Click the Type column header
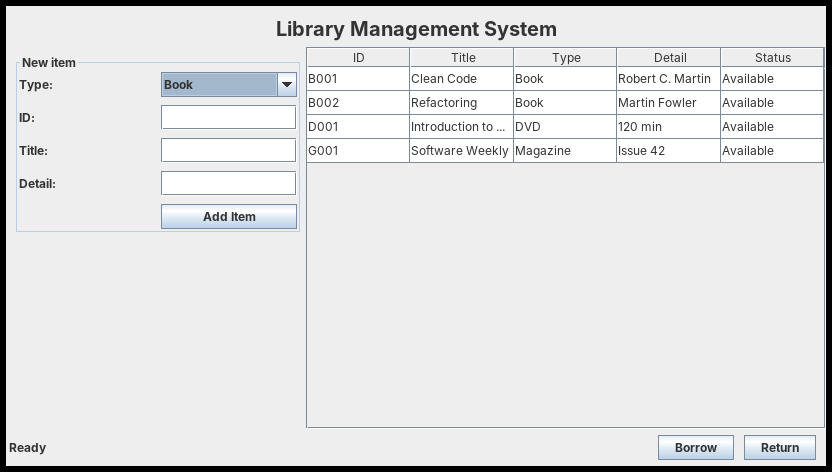 (565, 57)
